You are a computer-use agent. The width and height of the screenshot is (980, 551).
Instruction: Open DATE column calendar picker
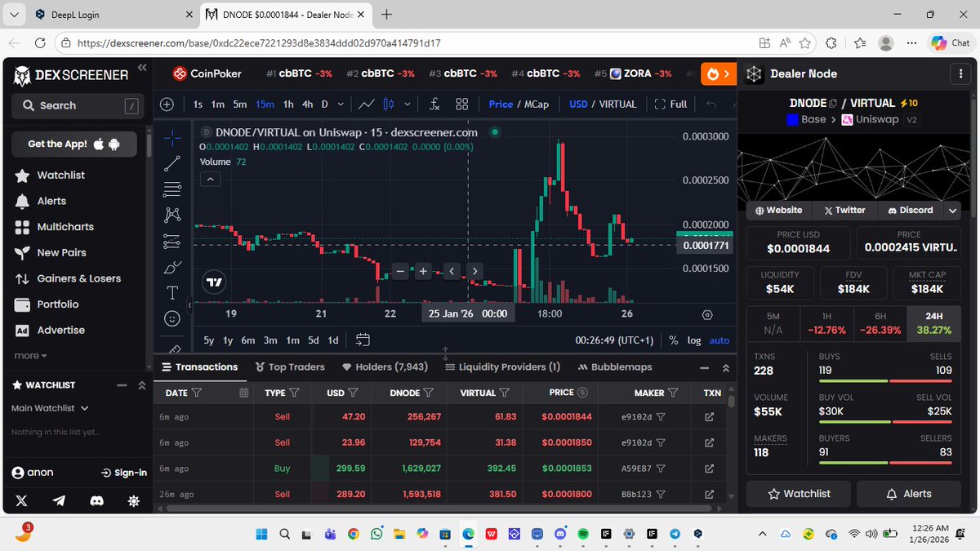pyautogui.click(x=243, y=393)
